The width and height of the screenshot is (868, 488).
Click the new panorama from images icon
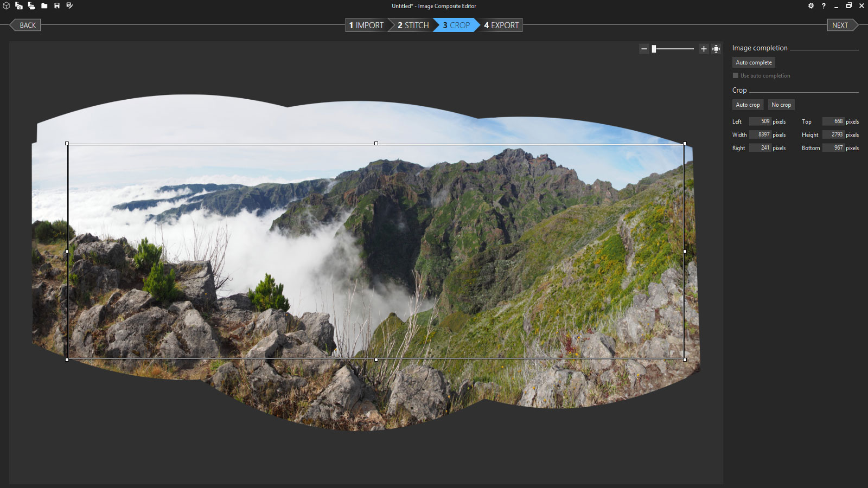point(19,6)
